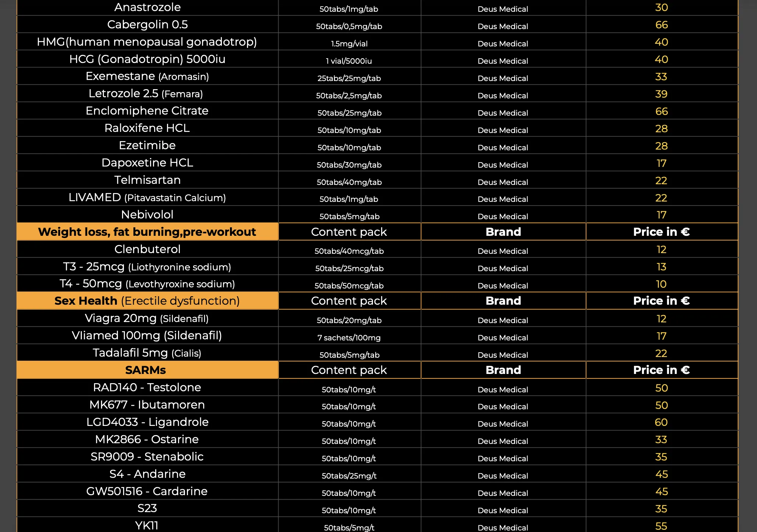Click Letrozole price 39
Image resolution: width=757 pixels, height=532 pixels.
click(662, 94)
